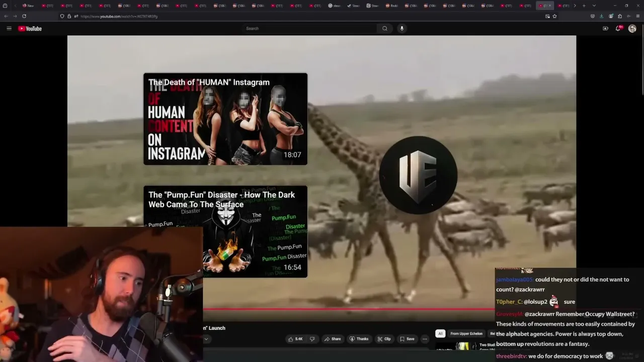Start voice search with the microphone icon
The image size is (644, 362).
click(401, 29)
